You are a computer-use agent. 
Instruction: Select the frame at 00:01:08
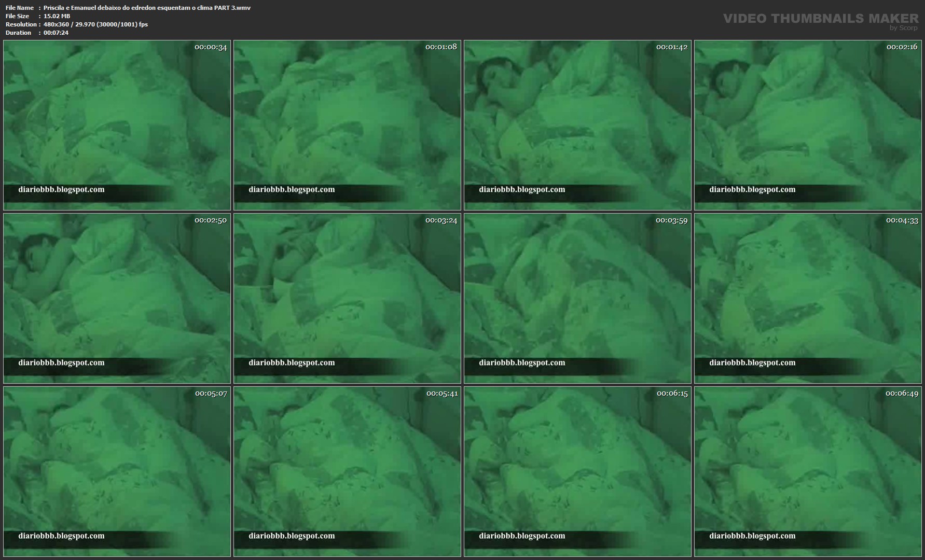click(347, 124)
